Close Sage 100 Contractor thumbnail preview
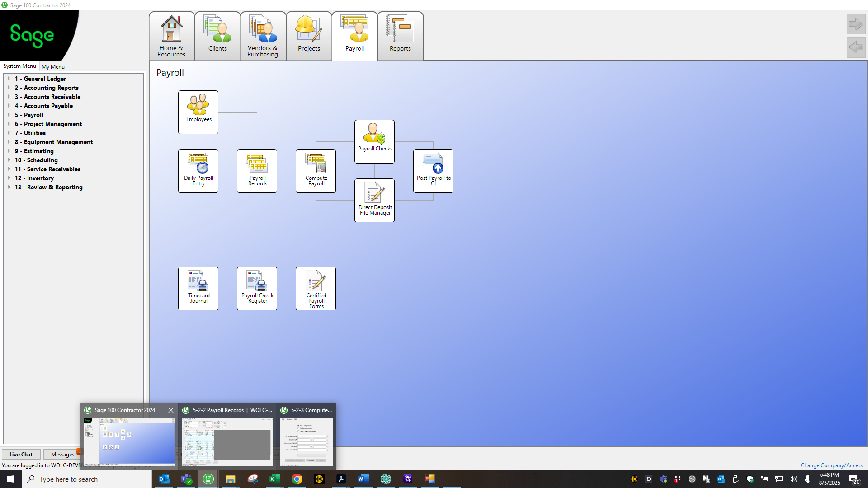This screenshot has height=488, width=868. tap(170, 410)
